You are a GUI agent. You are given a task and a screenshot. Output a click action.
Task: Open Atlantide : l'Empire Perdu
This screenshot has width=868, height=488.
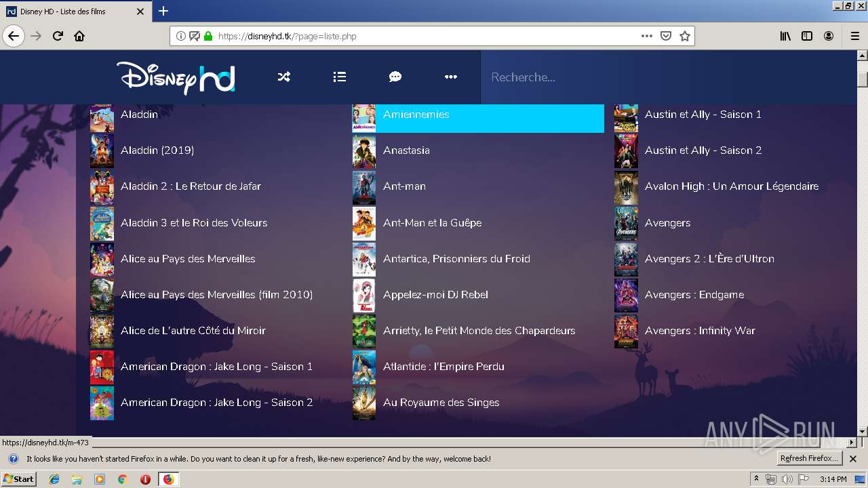(443, 366)
